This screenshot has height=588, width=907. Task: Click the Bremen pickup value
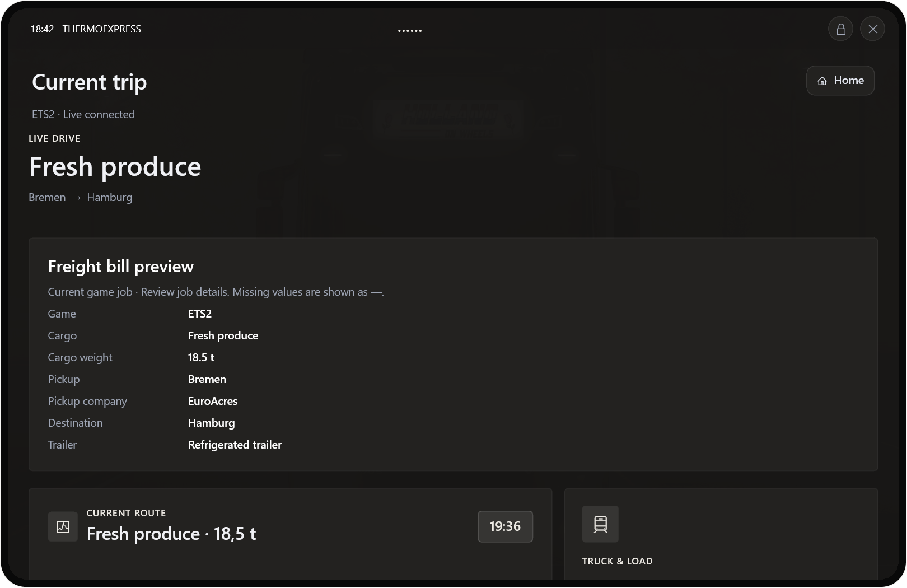[207, 379]
